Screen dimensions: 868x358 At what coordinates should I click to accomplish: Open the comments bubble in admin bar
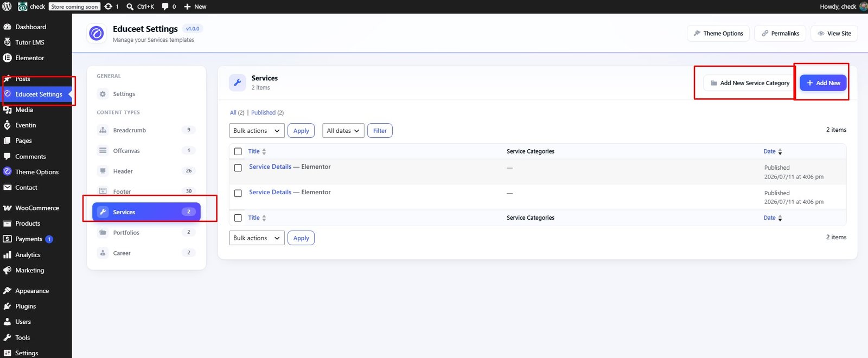tap(165, 7)
